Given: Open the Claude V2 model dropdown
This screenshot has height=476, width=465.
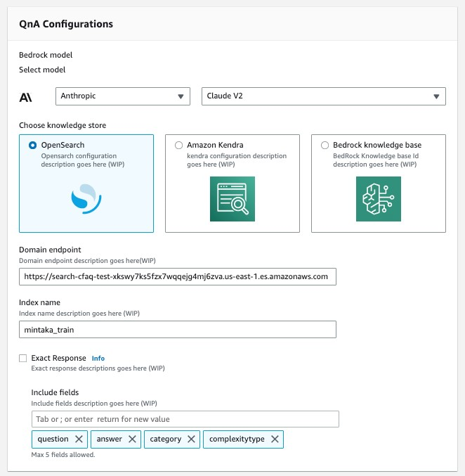Looking at the screenshot, I should (x=323, y=96).
